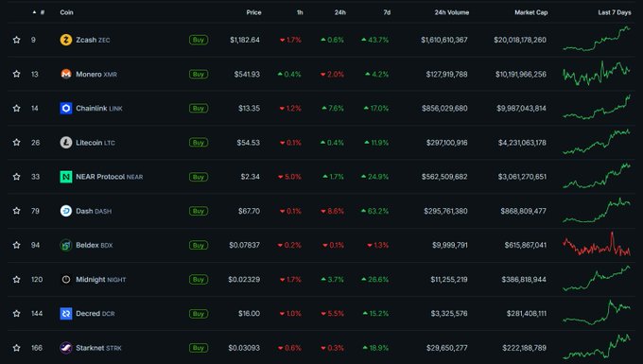Viewport: 643px width, 364px height.
Task: Click Buy button for Decred
Action: click(x=199, y=314)
